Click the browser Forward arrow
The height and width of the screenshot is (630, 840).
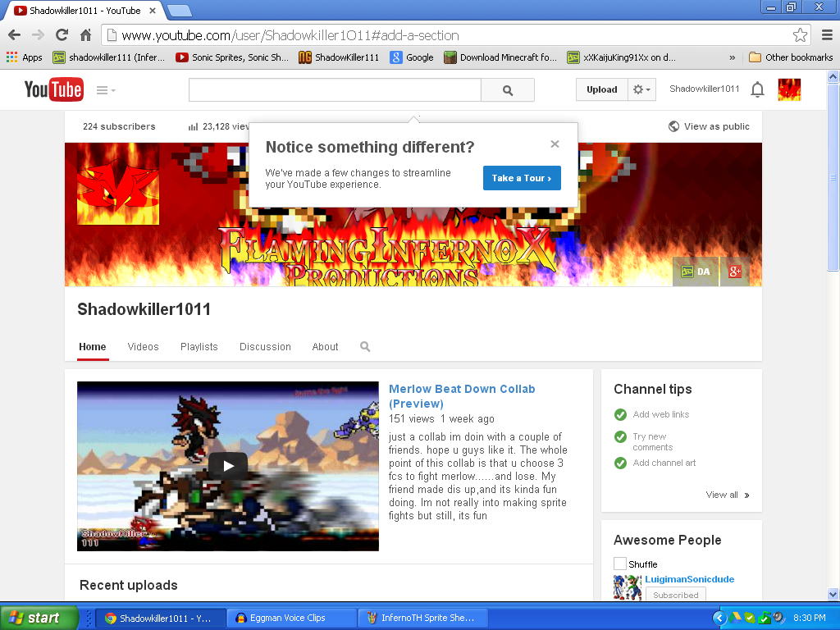click(x=38, y=34)
